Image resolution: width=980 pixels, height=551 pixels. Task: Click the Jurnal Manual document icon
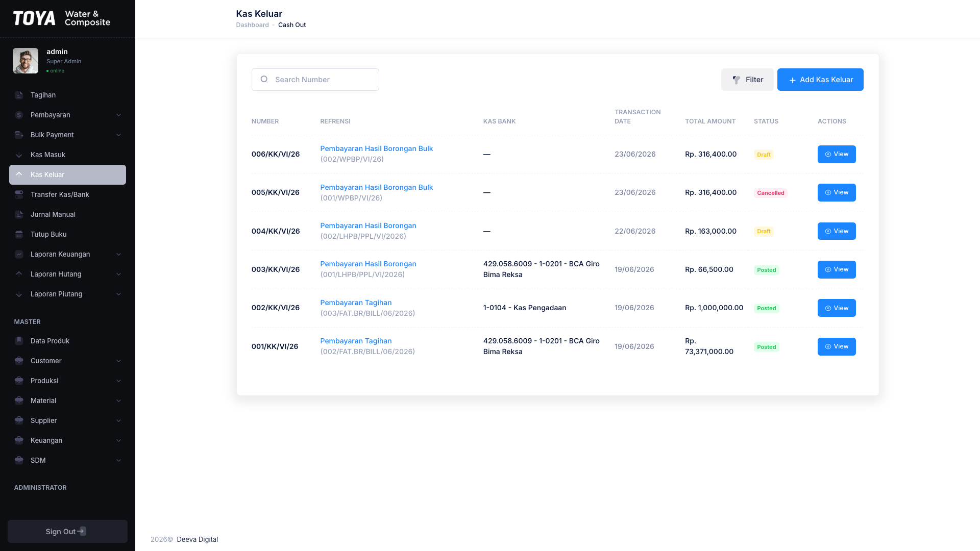19,214
